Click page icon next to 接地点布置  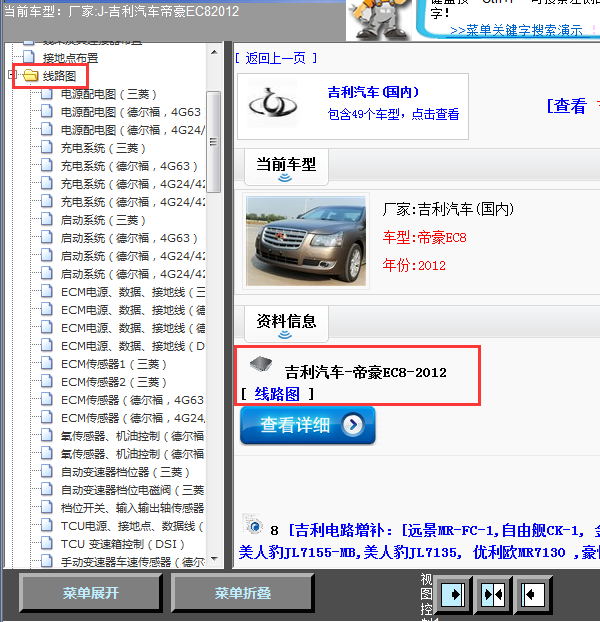pyautogui.click(x=29, y=57)
